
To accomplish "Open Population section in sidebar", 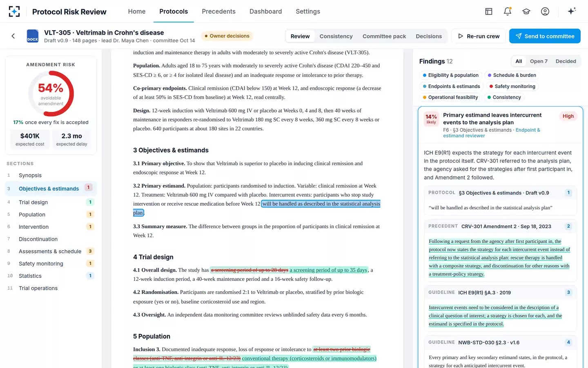I will [51, 214].
